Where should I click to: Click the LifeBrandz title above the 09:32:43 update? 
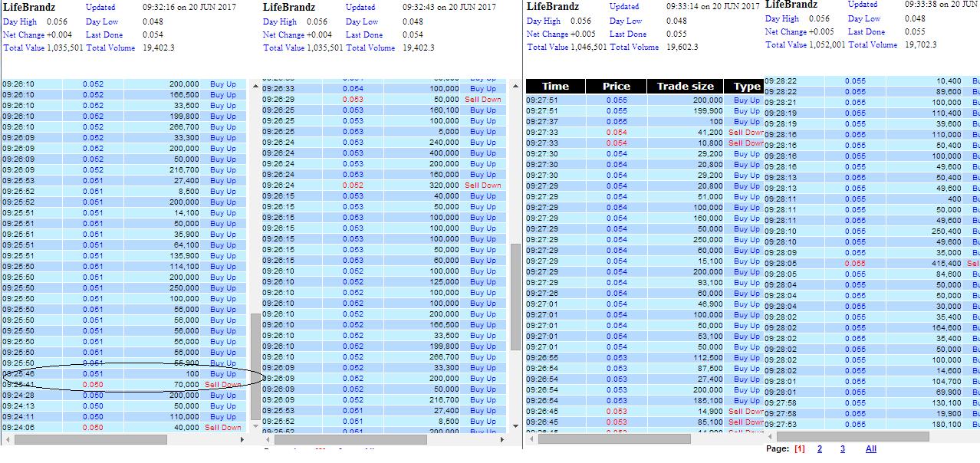pos(288,7)
